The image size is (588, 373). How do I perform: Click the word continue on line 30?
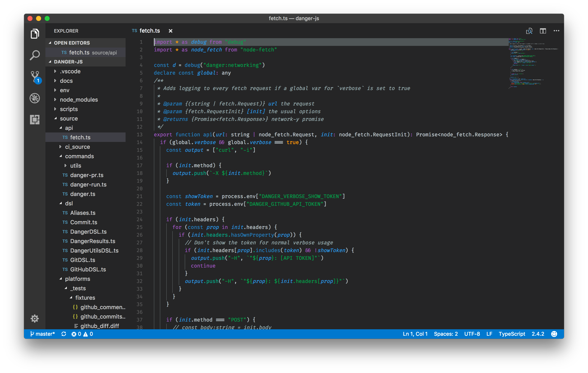tap(203, 266)
